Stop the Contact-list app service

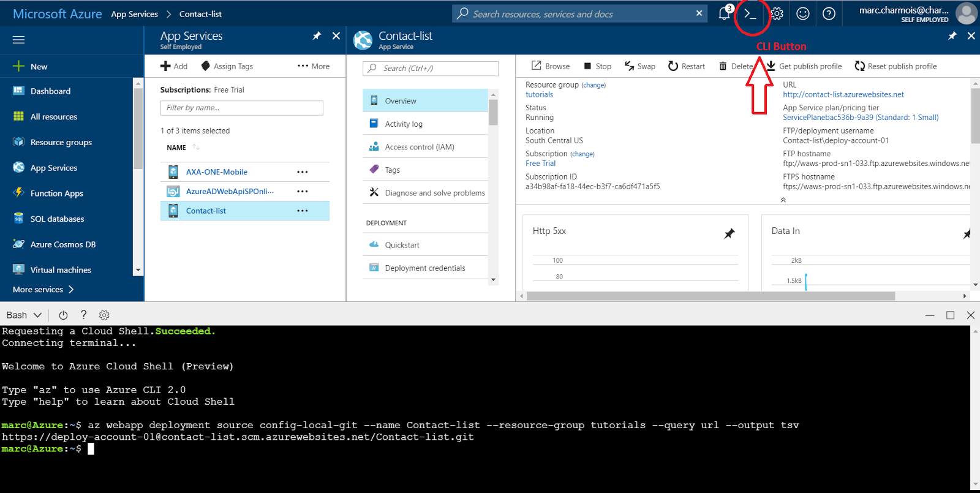597,66
